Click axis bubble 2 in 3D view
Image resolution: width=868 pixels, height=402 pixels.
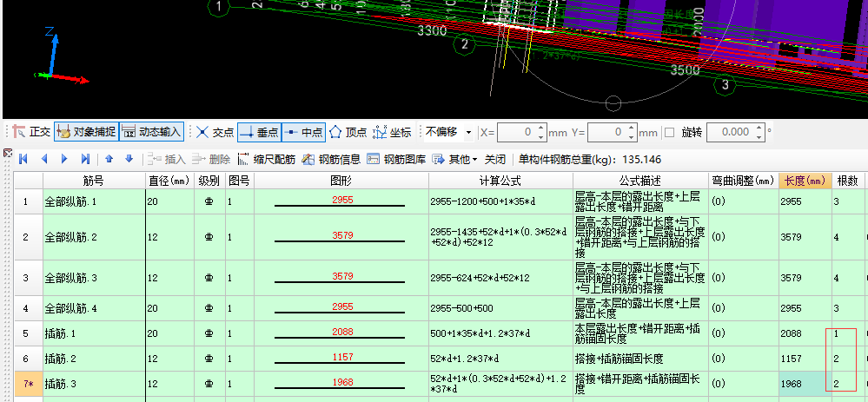pos(465,44)
